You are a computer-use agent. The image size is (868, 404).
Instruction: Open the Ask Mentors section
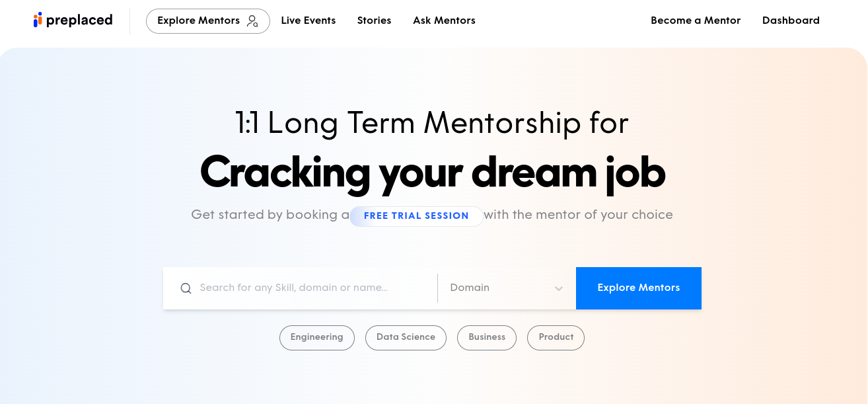coord(445,20)
